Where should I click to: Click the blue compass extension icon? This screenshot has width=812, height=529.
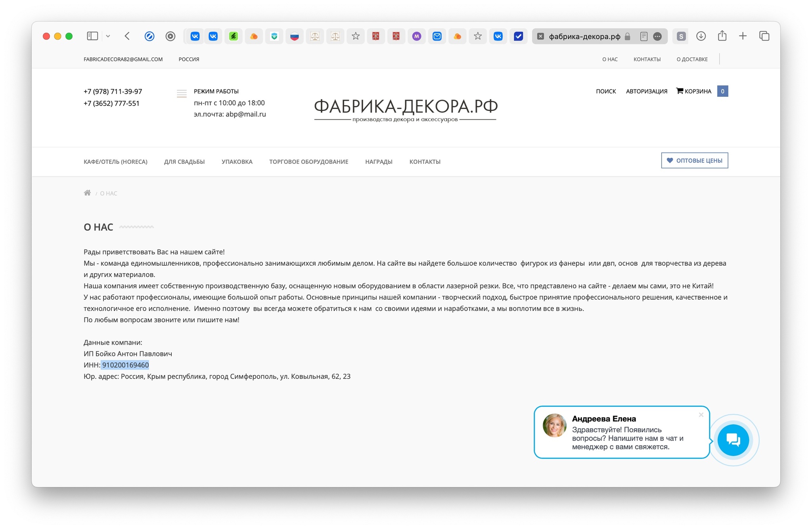[x=149, y=36]
